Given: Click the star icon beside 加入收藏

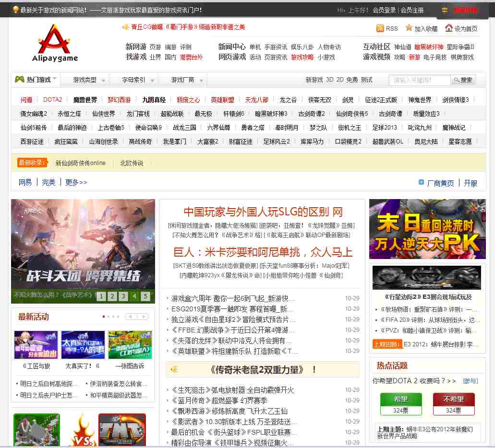Looking at the screenshot, I should [409, 28].
